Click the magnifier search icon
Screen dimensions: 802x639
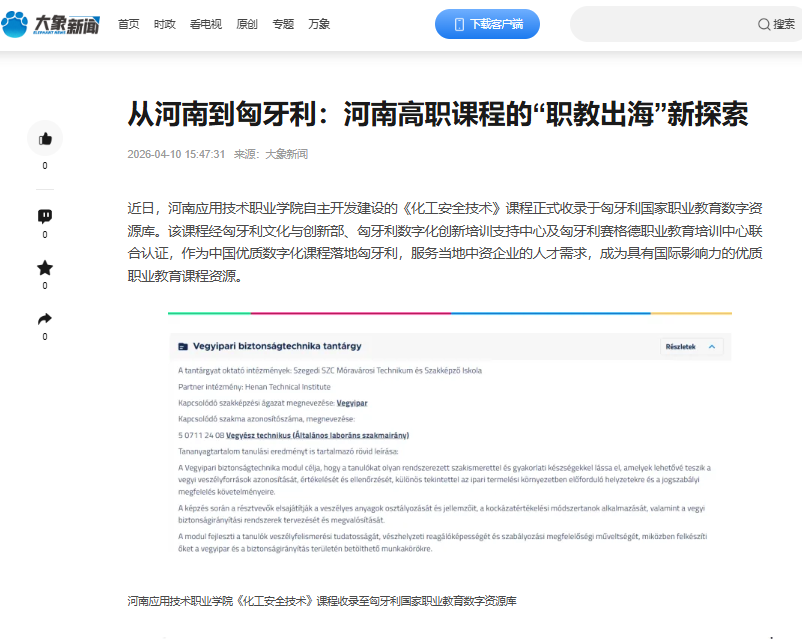click(764, 24)
